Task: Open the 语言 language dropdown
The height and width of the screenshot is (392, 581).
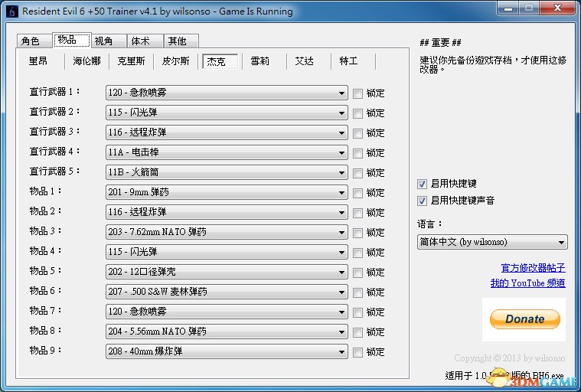Action: pyautogui.click(x=492, y=242)
